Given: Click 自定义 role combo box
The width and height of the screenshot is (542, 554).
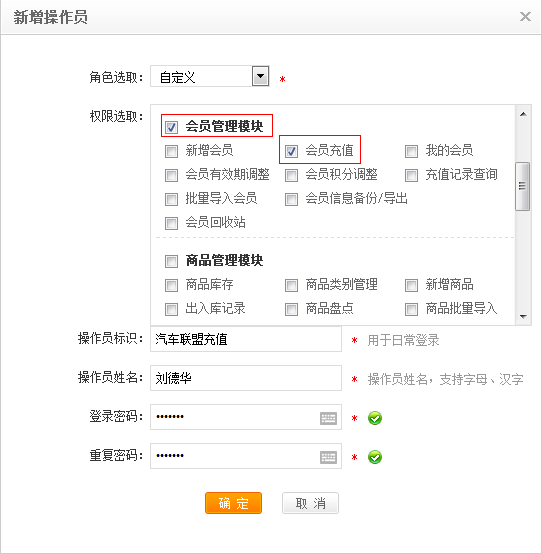Looking at the screenshot, I should click(210, 76).
